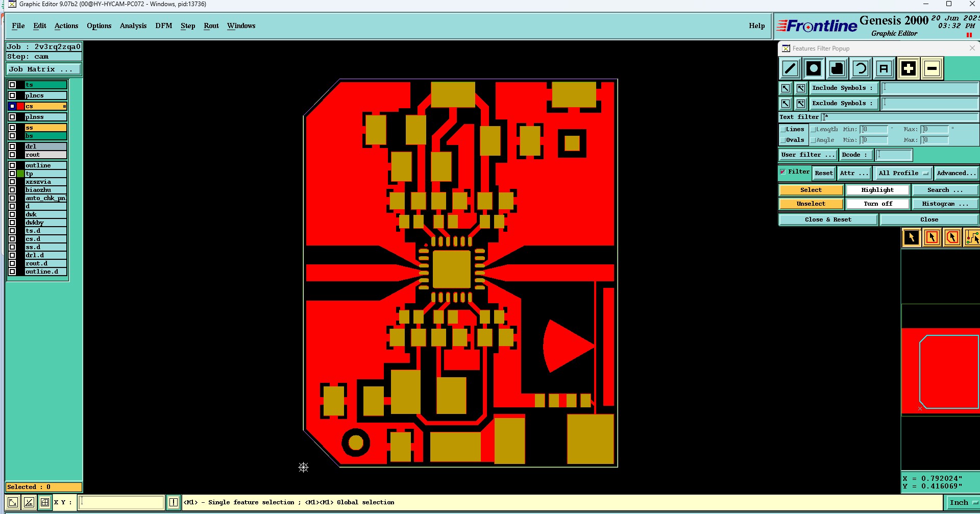This screenshot has width=980, height=514.
Task: Enable the Lines checkbox
Action: [783, 130]
